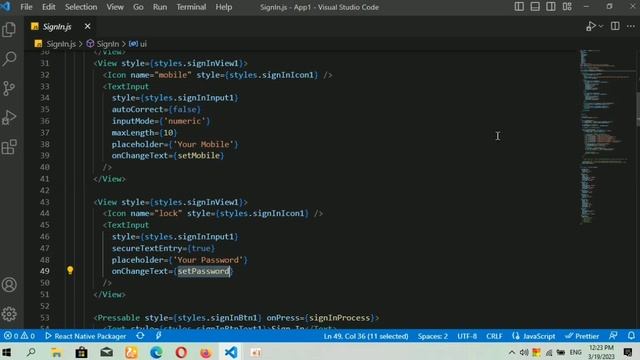Click the Run code play icon

click(591, 27)
